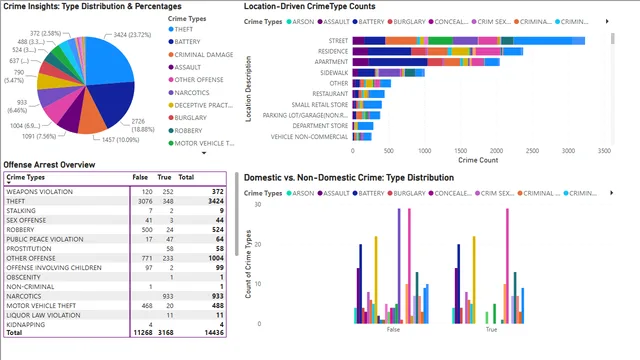Screen dimensions: 640x360
Task: Select ASSAULT in the domestic chart legend
Action: [x=333, y=193]
